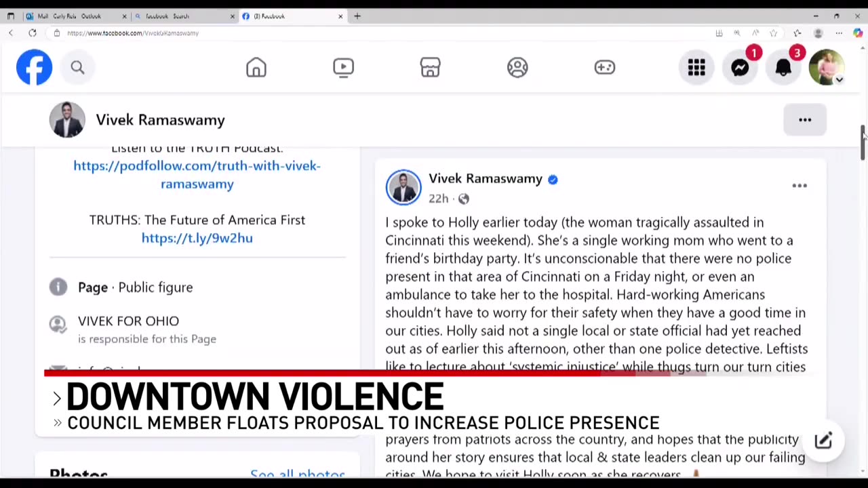Open Copilot icon in browser toolbar
This screenshot has height=488, width=868.
coord(858,33)
